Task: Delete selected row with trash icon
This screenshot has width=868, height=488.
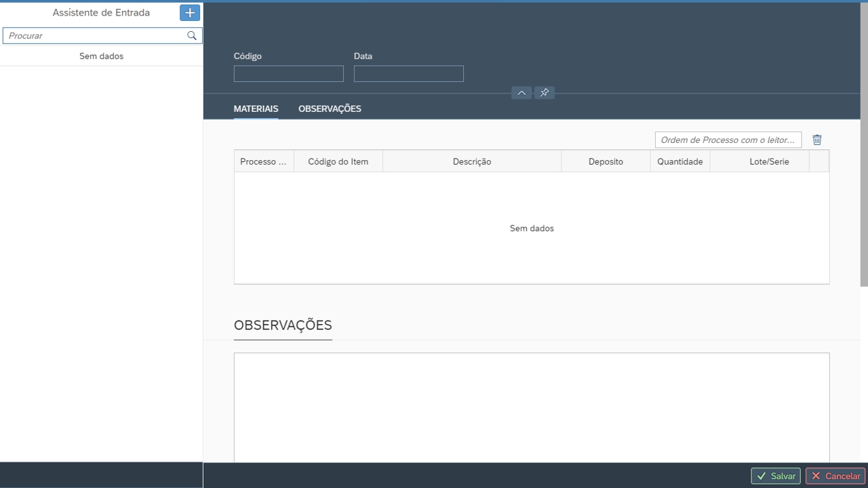Action: [817, 140]
